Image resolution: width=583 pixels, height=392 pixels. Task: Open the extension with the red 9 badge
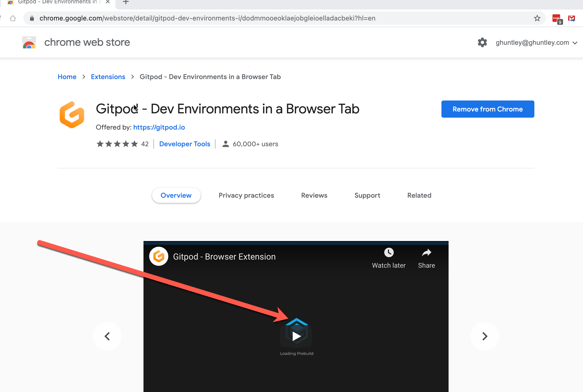tap(556, 18)
